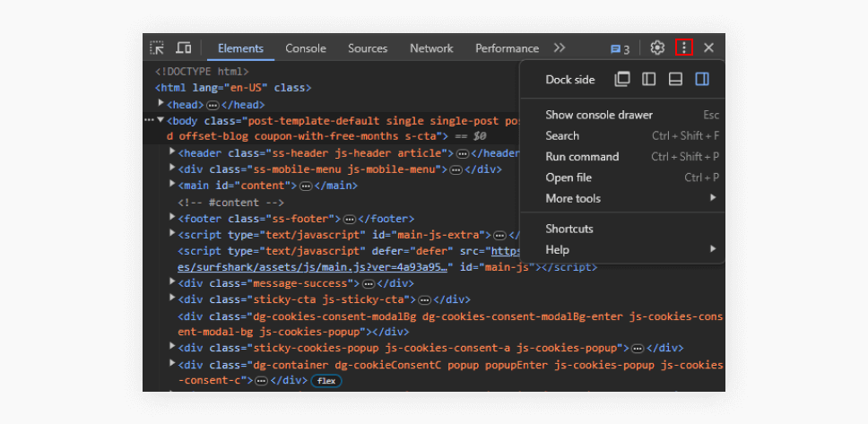Dock DevTools to the bottom
The height and width of the screenshot is (424, 868).
point(675,79)
